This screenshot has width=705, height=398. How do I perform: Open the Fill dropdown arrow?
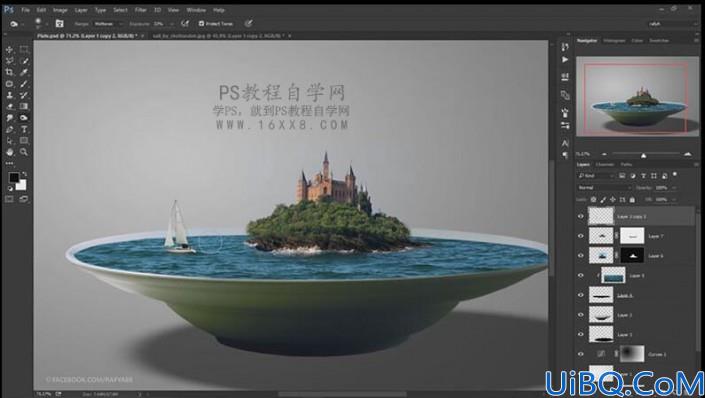click(x=673, y=199)
